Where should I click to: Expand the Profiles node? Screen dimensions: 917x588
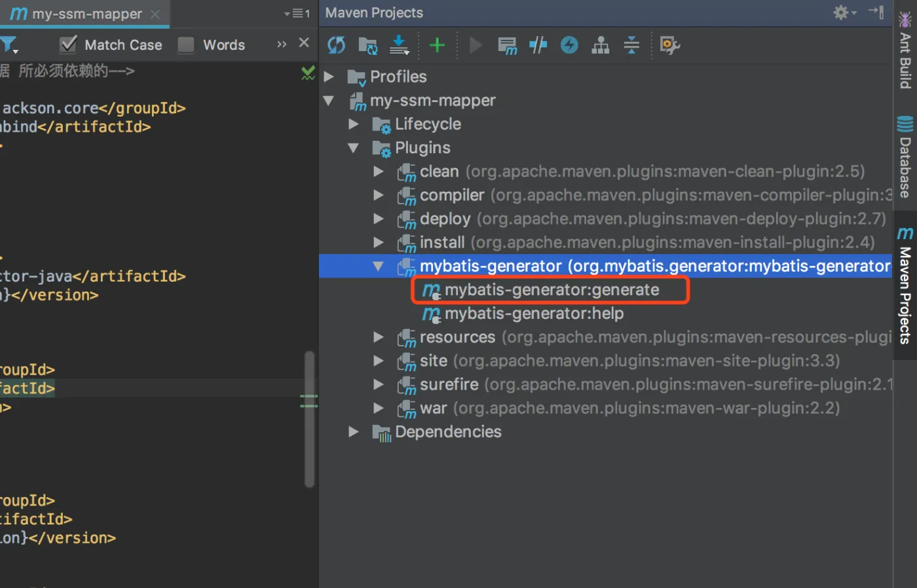tap(329, 77)
